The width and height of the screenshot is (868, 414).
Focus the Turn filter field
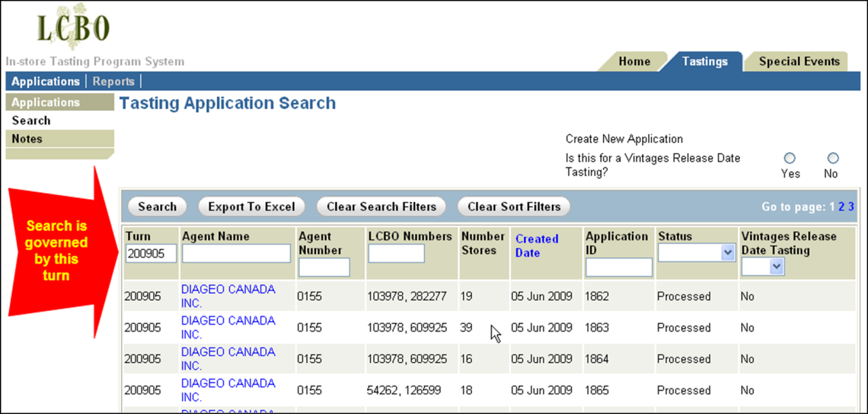tap(151, 253)
